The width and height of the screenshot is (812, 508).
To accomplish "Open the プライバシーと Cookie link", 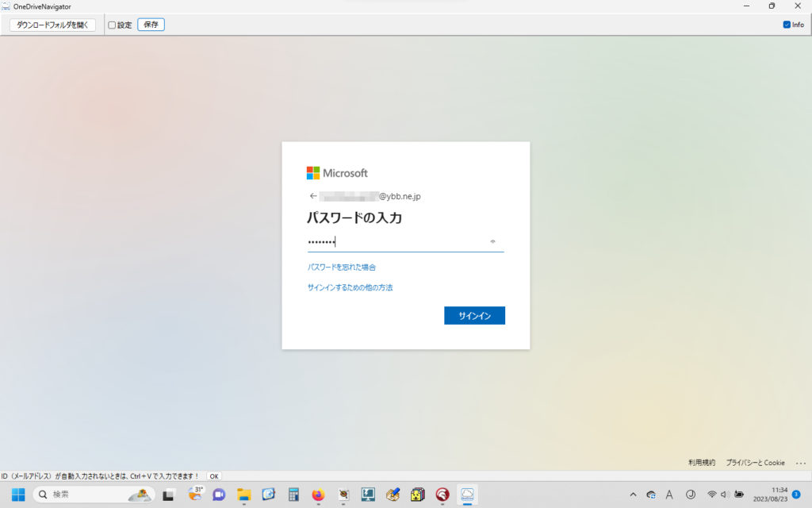I will (755, 463).
